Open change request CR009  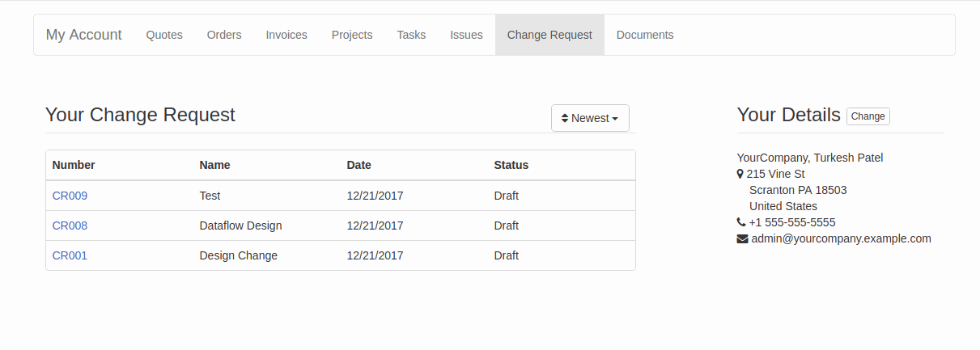click(x=70, y=196)
